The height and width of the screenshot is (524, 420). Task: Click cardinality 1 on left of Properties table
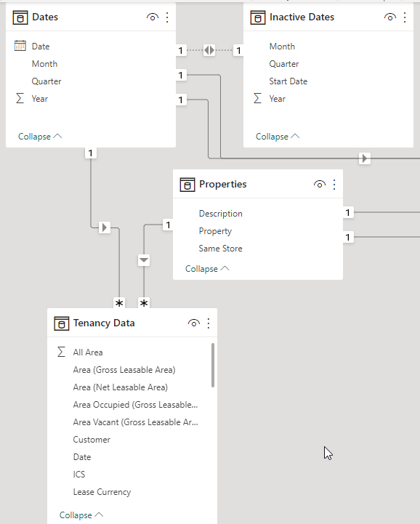coord(168,225)
